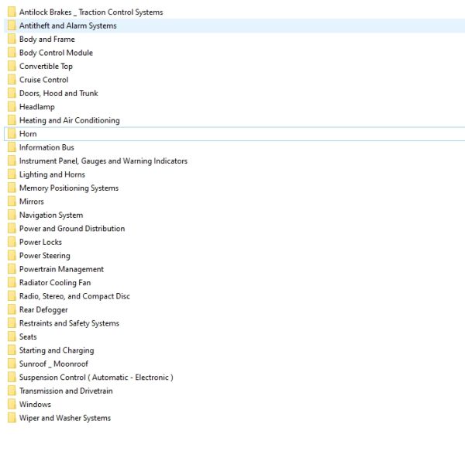Select the Body and Frame folder name

(x=47, y=40)
